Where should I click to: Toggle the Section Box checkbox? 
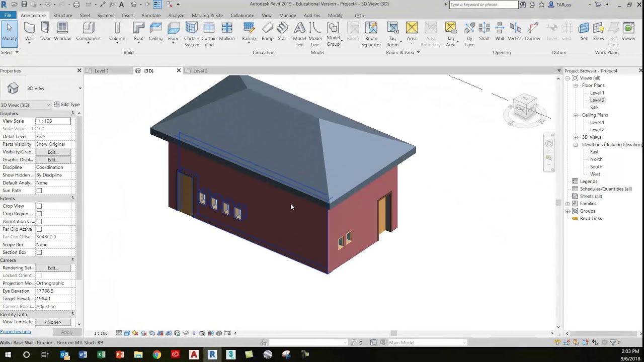pyautogui.click(x=39, y=252)
